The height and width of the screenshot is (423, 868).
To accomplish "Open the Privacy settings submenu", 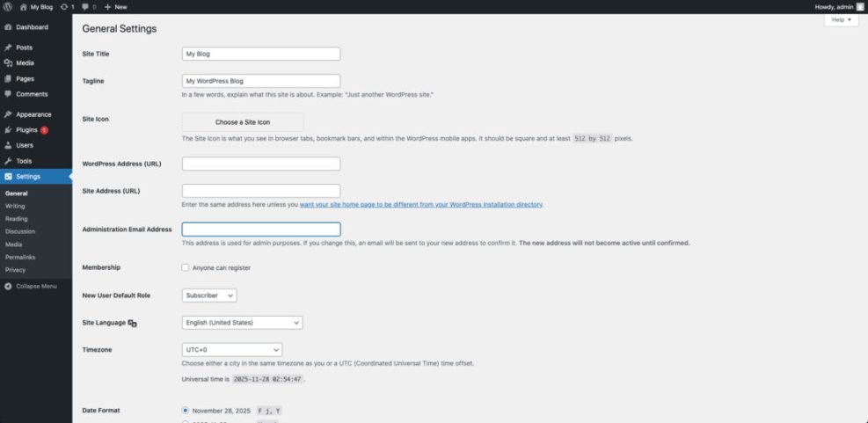I will click(15, 270).
